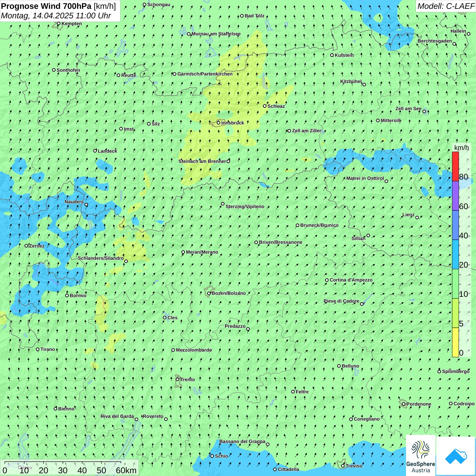The image size is (476, 476).
Task: Click the Conegliano label
Action: coord(367,419)
